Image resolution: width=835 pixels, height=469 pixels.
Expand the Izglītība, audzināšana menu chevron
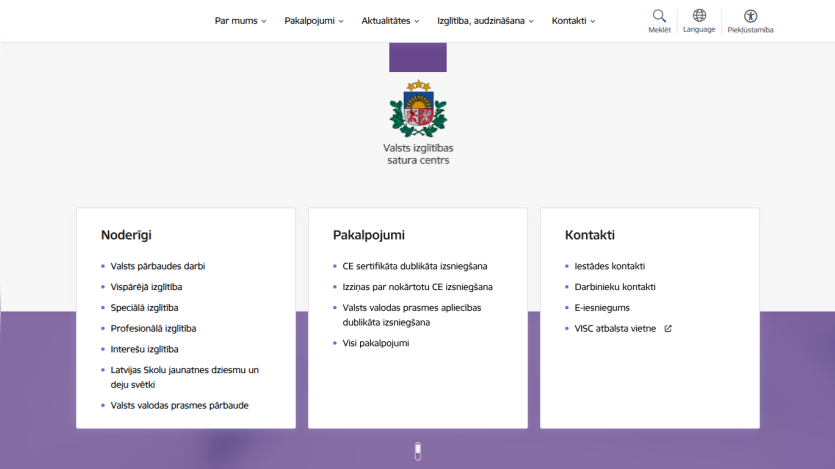click(x=531, y=21)
